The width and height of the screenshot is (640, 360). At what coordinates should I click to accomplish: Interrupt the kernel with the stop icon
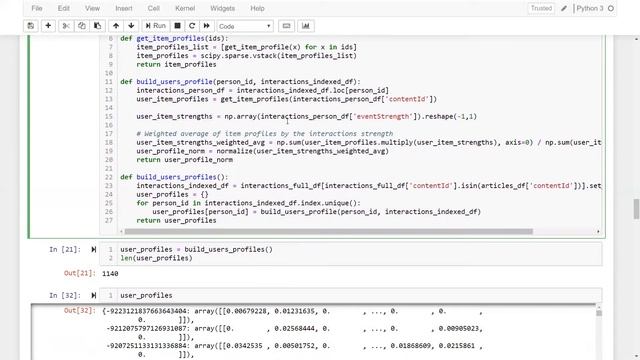[178, 26]
